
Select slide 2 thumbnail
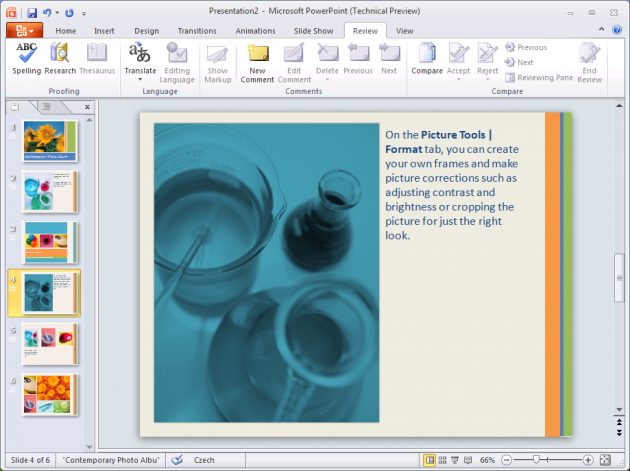(49, 192)
